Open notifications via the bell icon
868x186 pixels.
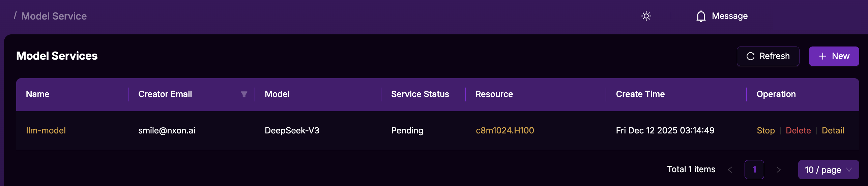(x=701, y=16)
